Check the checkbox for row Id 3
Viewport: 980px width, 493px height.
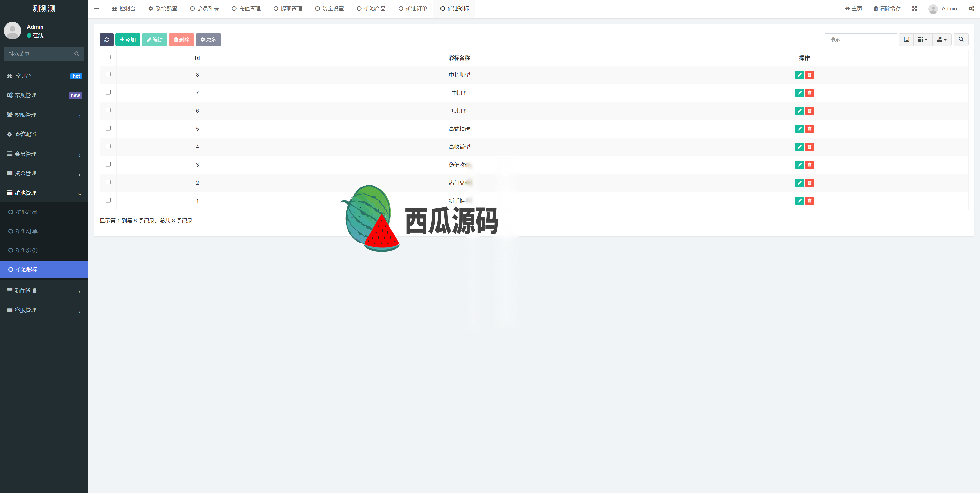coord(108,164)
